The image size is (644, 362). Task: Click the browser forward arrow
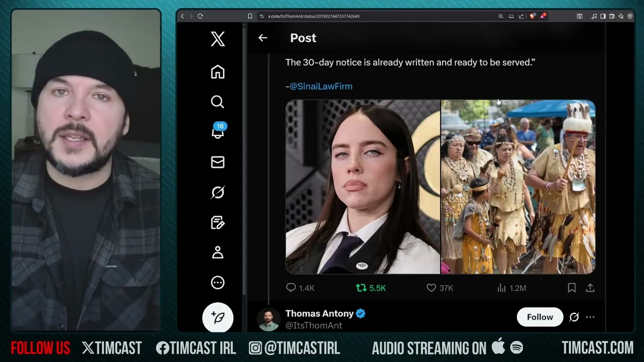(x=191, y=16)
